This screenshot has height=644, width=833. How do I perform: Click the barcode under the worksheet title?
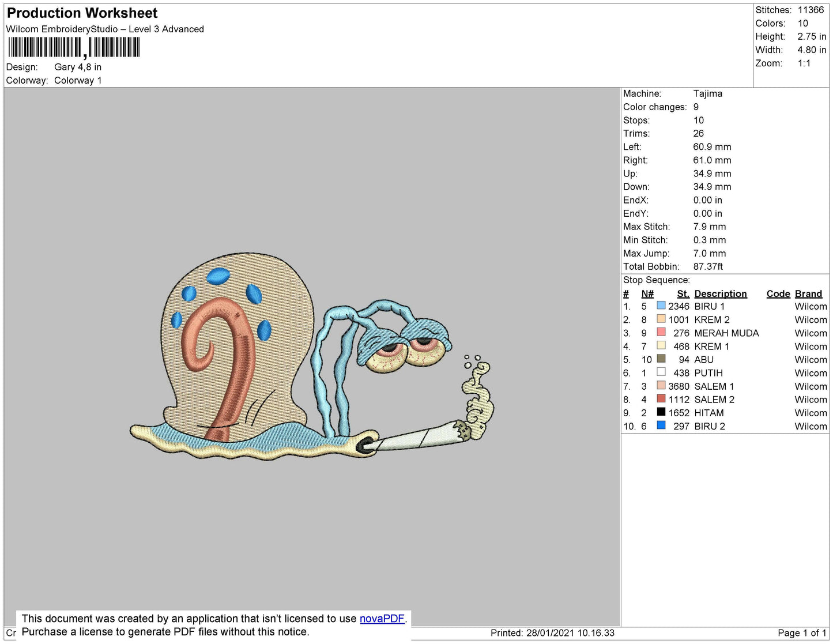coord(74,47)
